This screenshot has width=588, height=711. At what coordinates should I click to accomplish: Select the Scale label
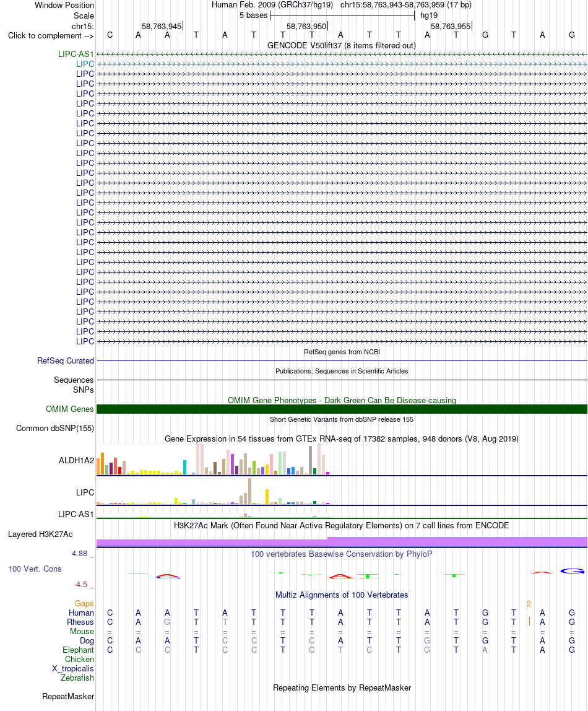click(84, 16)
